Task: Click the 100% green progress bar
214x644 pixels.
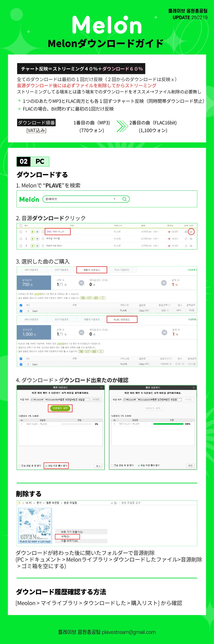Action: (168, 424)
